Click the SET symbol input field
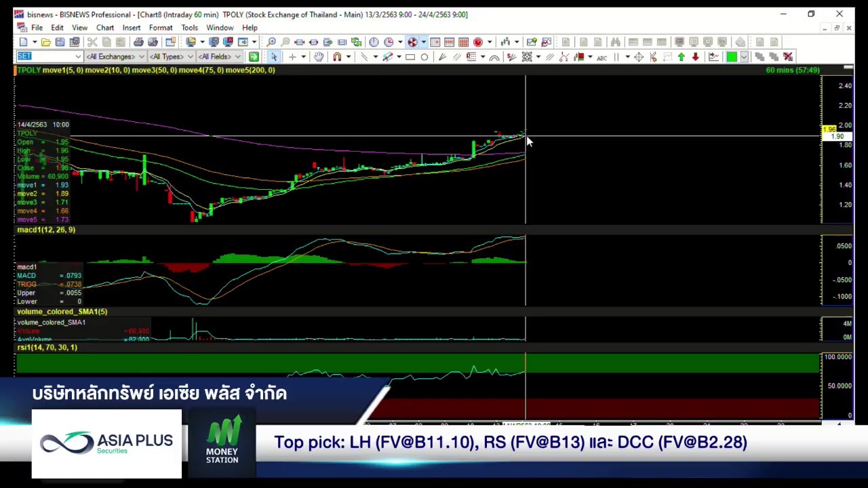The image size is (868, 488). (45, 57)
